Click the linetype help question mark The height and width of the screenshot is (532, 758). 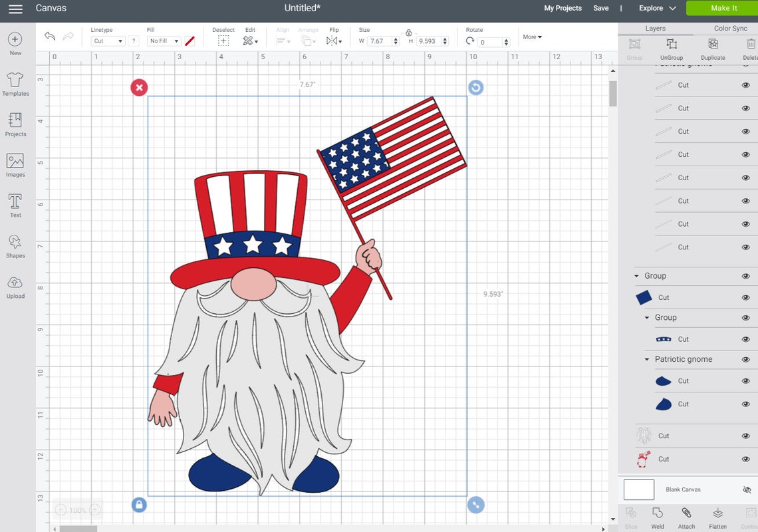point(134,41)
